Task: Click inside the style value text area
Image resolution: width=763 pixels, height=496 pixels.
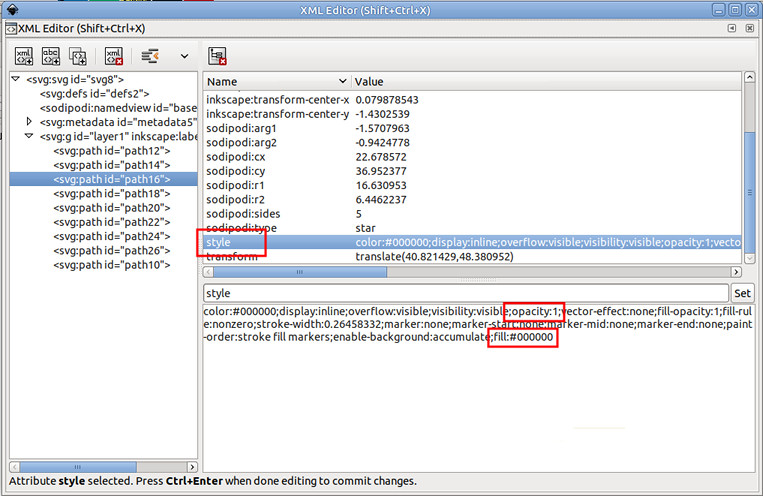Action: click(478, 388)
